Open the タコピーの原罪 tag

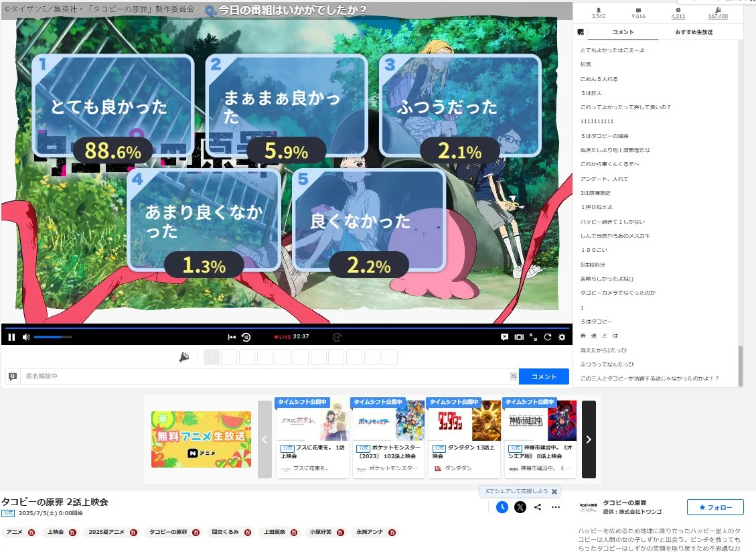pyautogui.click(x=168, y=532)
